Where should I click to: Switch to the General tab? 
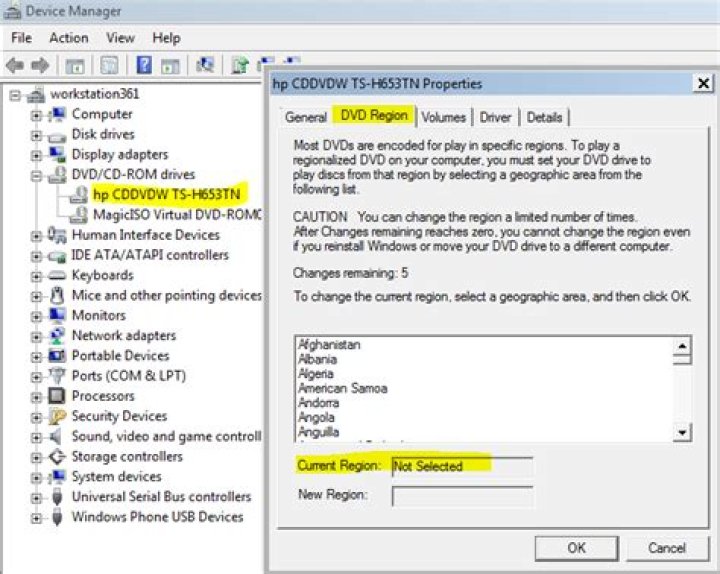[306, 117]
